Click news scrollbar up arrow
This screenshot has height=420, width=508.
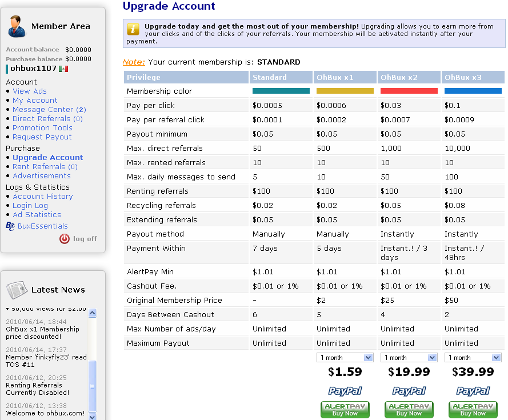93,313
